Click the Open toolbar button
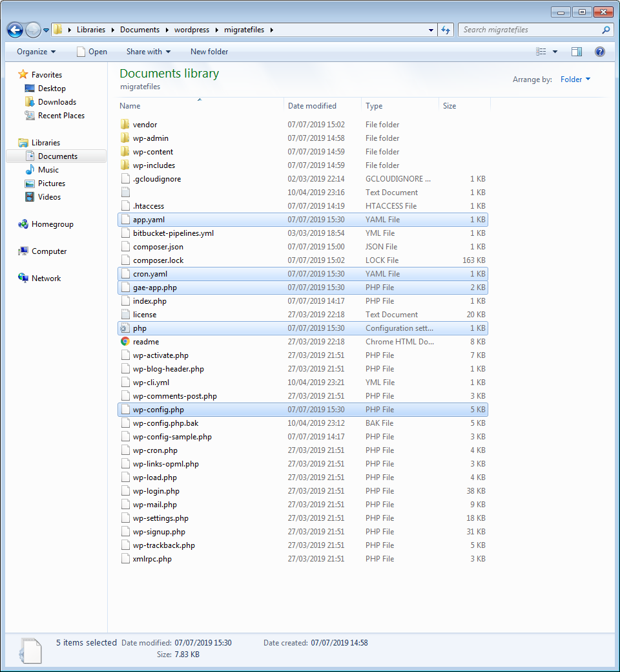The height and width of the screenshot is (672, 620). pos(92,52)
